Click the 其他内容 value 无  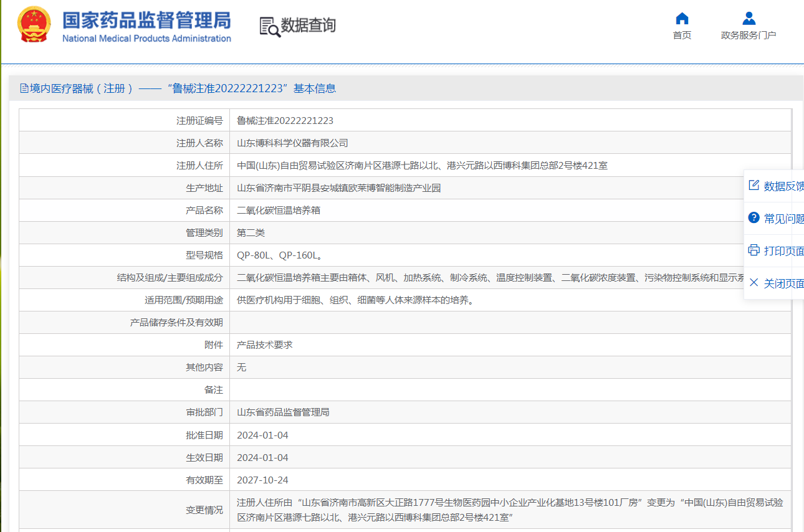click(241, 368)
